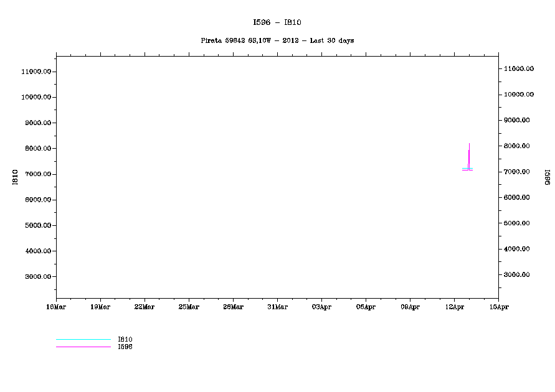Select the 09Apr date on the x-axis
The width and height of the screenshot is (555, 392).
click(x=410, y=307)
